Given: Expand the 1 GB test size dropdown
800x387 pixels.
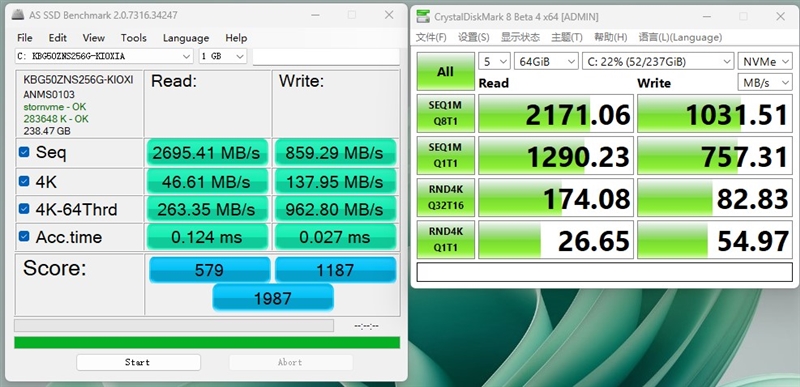Looking at the screenshot, I should (x=223, y=57).
